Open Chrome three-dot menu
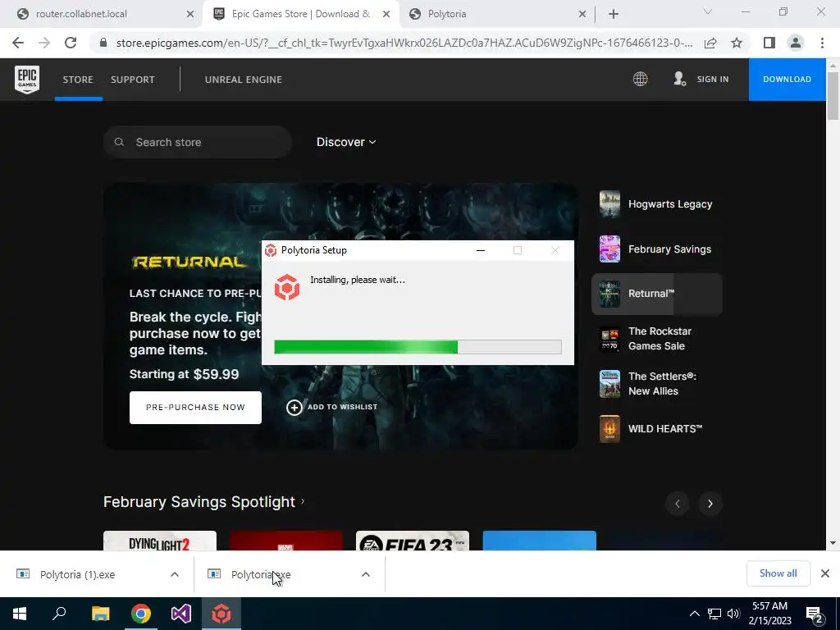Viewport: 840px width, 630px height. (x=822, y=43)
